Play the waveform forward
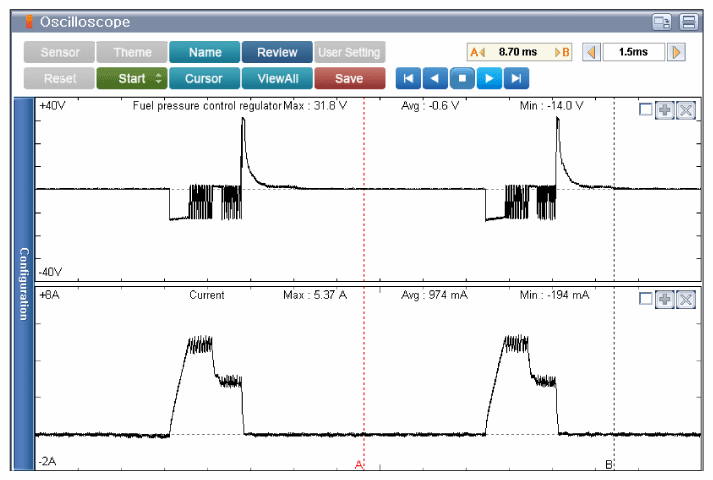This screenshot has height=480, width=713. 489,78
